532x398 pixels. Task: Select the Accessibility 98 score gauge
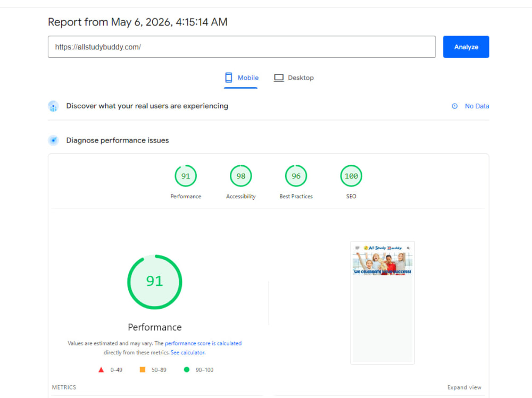coord(241,175)
